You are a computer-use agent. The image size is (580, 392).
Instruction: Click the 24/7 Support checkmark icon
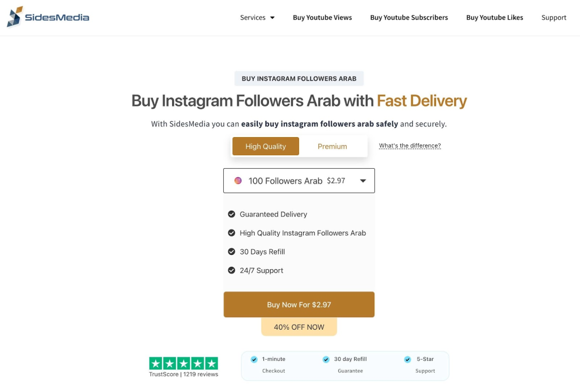pyautogui.click(x=232, y=270)
